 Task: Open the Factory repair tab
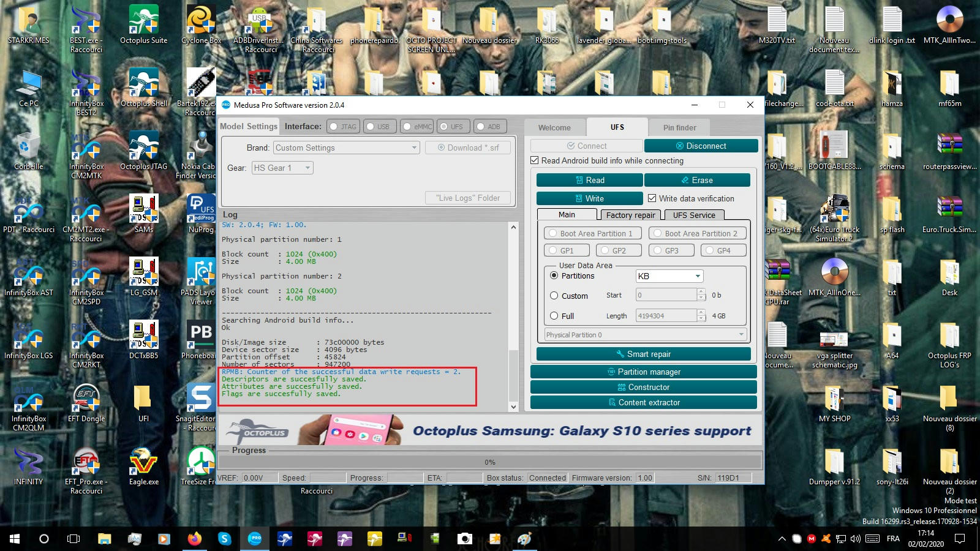(x=630, y=215)
